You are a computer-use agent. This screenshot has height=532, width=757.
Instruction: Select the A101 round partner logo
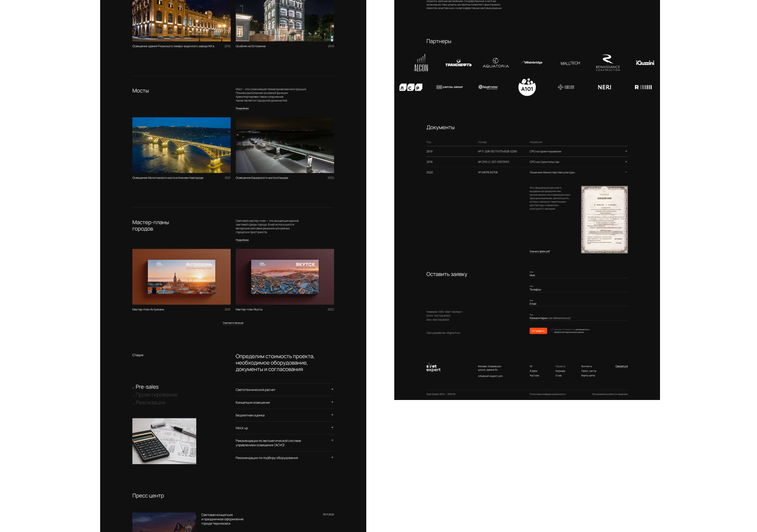click(x=527, y=87)
